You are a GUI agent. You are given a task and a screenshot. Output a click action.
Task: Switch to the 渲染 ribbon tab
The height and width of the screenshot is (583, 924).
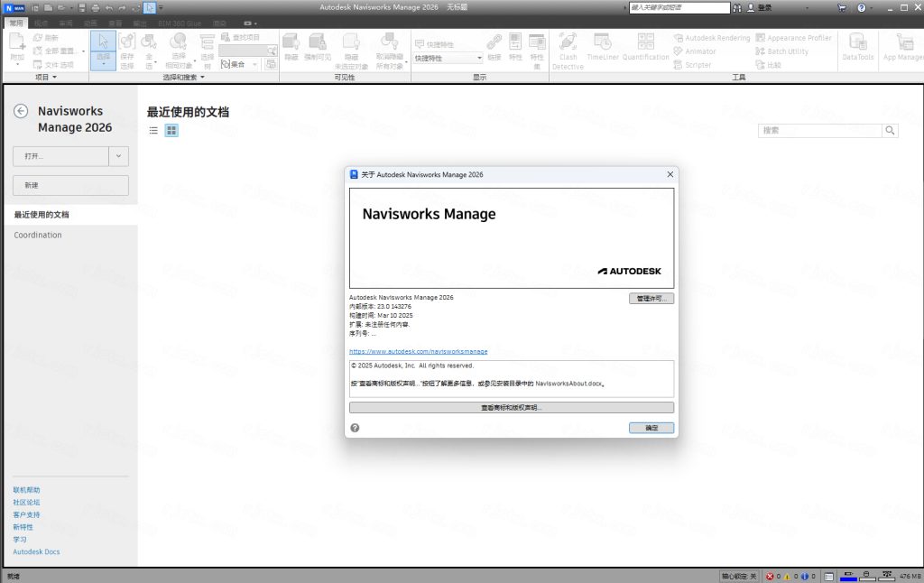(x=218, y=23)
